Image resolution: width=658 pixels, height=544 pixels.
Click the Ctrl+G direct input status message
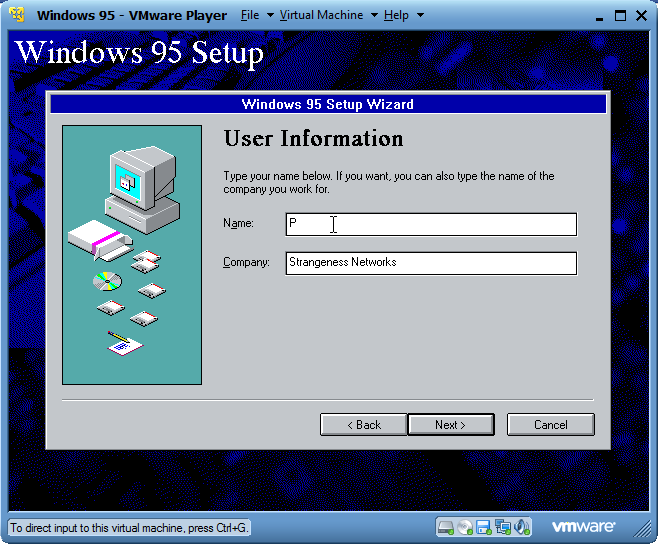tap(129, 528)
